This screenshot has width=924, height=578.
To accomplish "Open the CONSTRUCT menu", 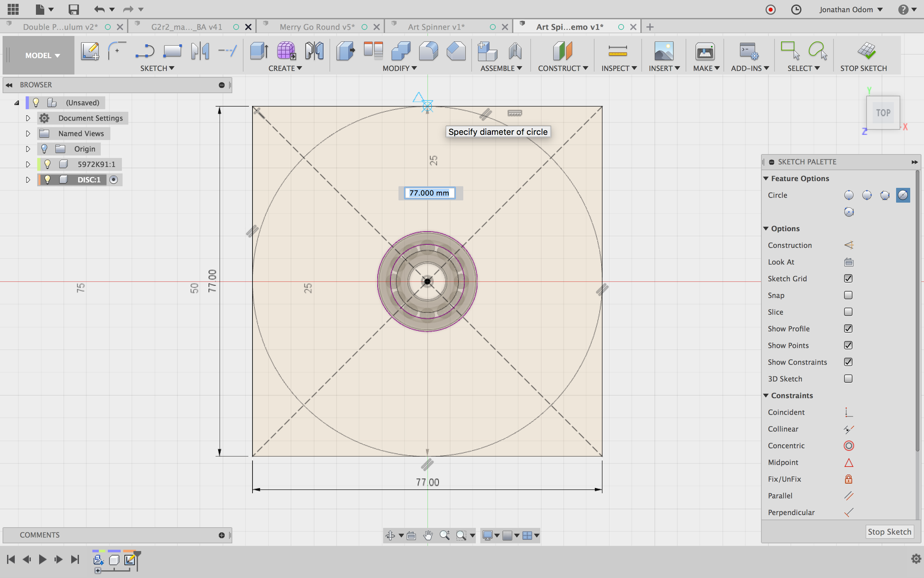I will (562, 68).
